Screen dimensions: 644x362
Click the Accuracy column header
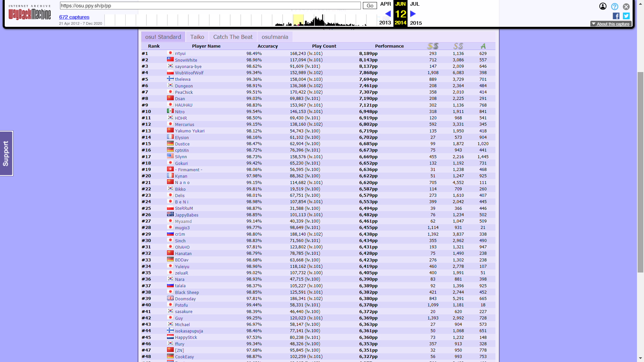click(268, 46)
